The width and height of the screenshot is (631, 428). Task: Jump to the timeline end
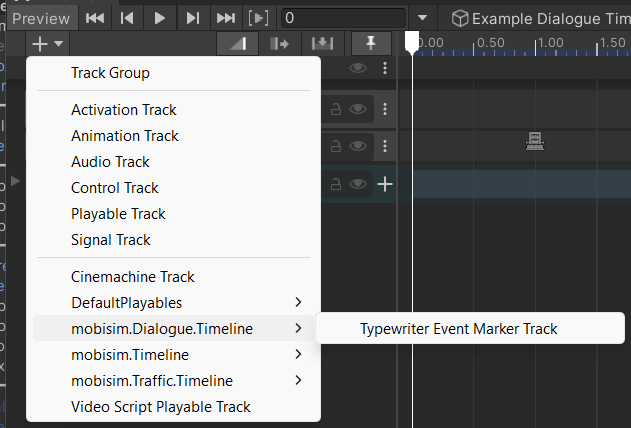pyautogui.click(x=225, y=18)
